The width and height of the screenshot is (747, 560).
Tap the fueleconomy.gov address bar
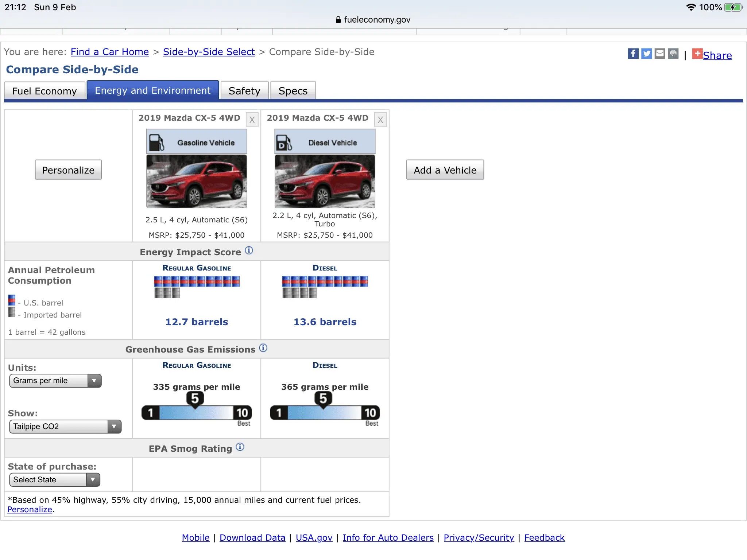373,20
